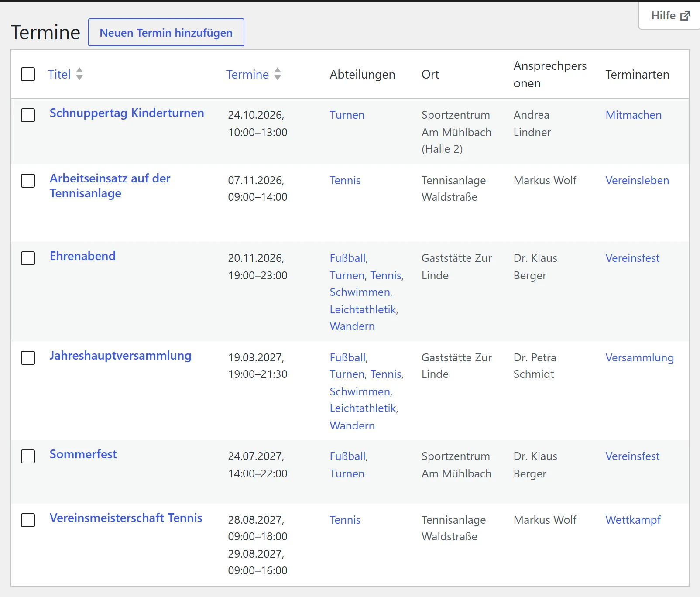Click Andrea Lindner contact text
Image resolution: width=700 pixels, height=597 pixels.
[532, 124]
